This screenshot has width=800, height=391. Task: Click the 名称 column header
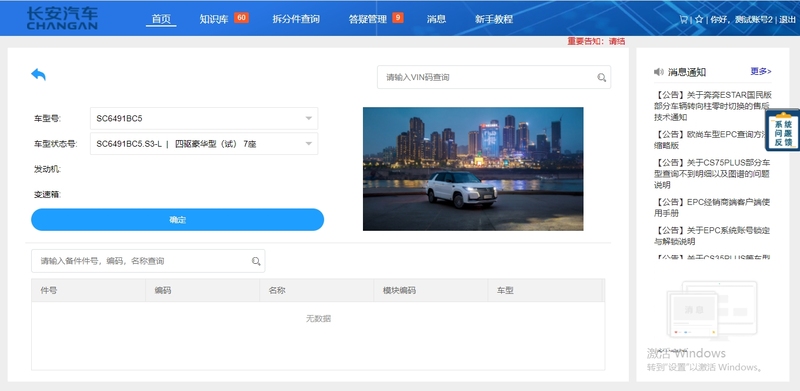pyautogui.click(x=317, y=290)
